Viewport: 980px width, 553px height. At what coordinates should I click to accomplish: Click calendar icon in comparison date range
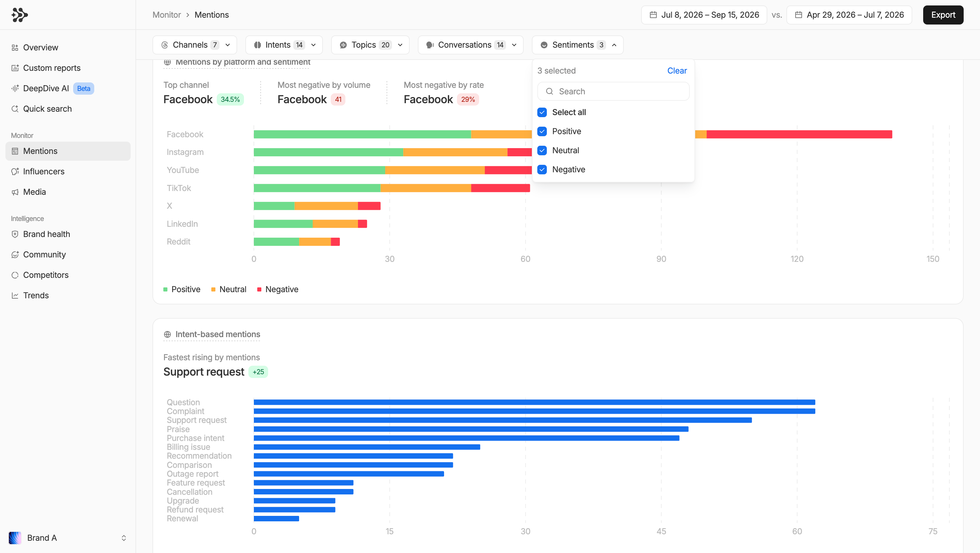[799, 15]
